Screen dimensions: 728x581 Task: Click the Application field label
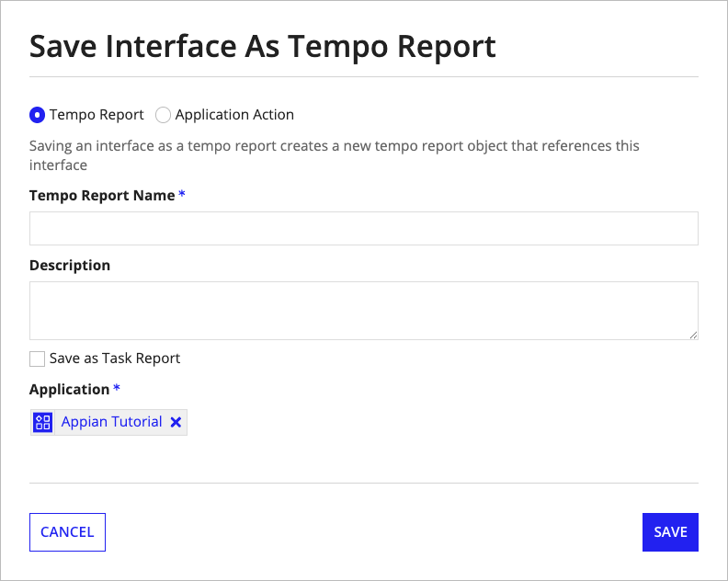click(x=69, y=389)
